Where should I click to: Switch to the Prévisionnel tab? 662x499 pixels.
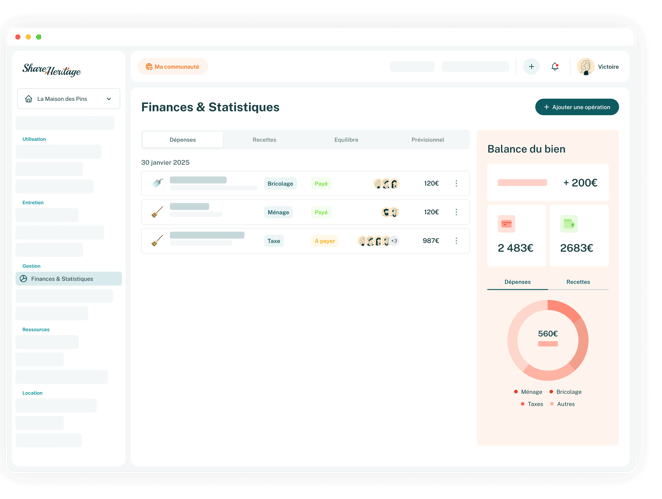tap(427, 140)
